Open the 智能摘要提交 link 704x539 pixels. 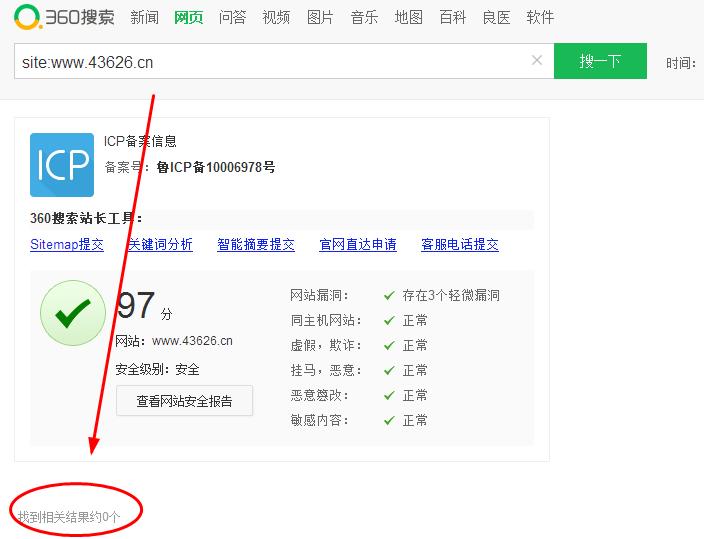tap(256, 244)
